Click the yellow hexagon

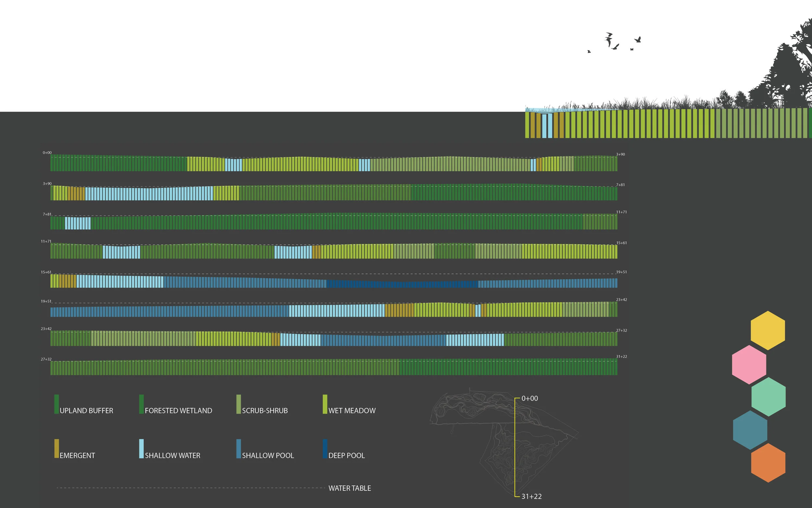[x=768, y=330]
